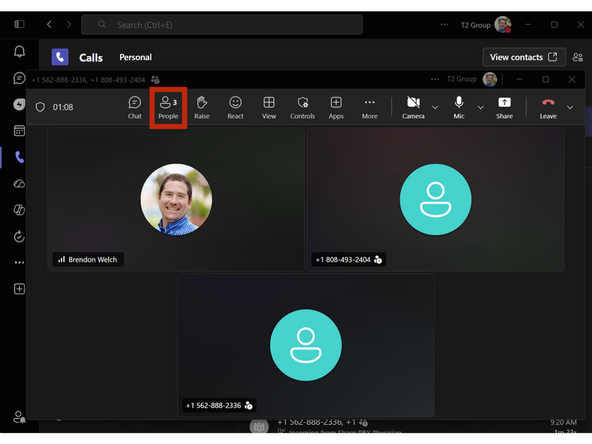This screenshot has height=444, width=592.
Task: Go forward with the right arrow
Action: (x=69, y=25)
